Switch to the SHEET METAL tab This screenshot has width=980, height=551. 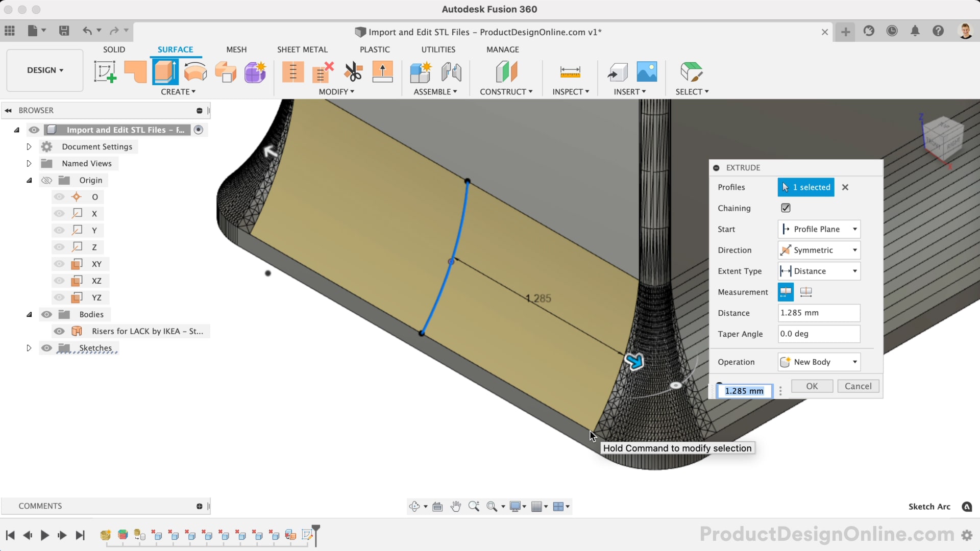(302, 49)
